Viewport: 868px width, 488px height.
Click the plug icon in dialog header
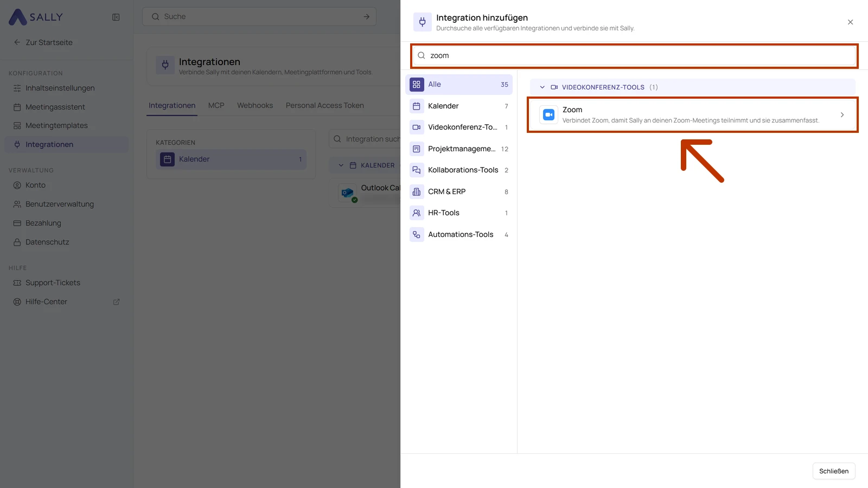pyautogui.click(x=423, y=22)
